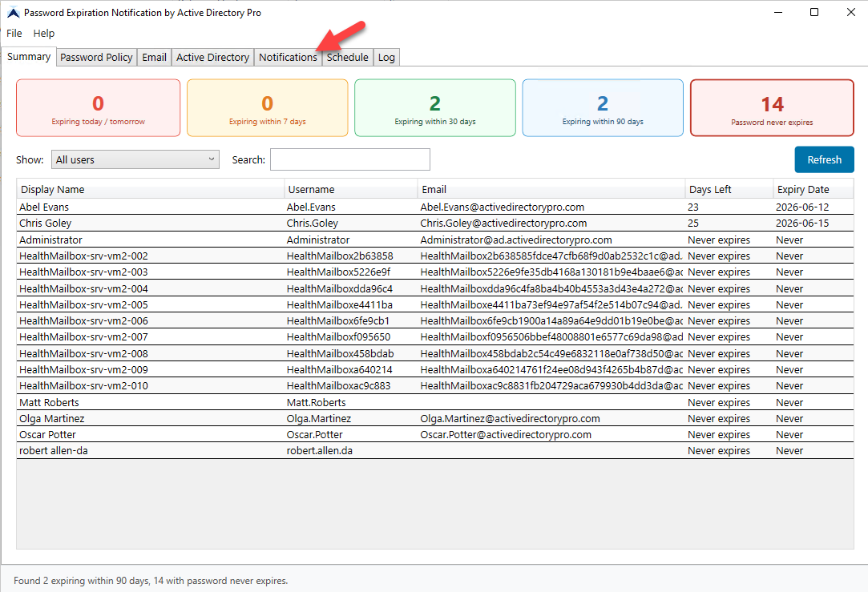The width and height of the screenshot is (868, 592).
Task: Sort by Email column header
Action: pyautogui.click(x=551, y=189)
